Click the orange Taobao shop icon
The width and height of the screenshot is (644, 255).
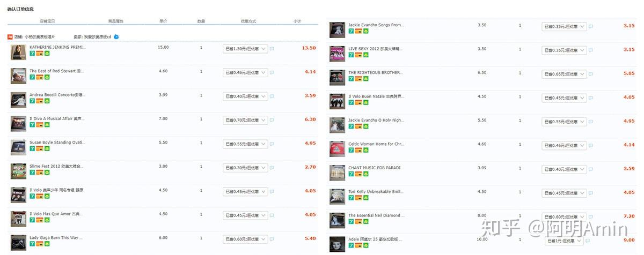coord(10,36)
